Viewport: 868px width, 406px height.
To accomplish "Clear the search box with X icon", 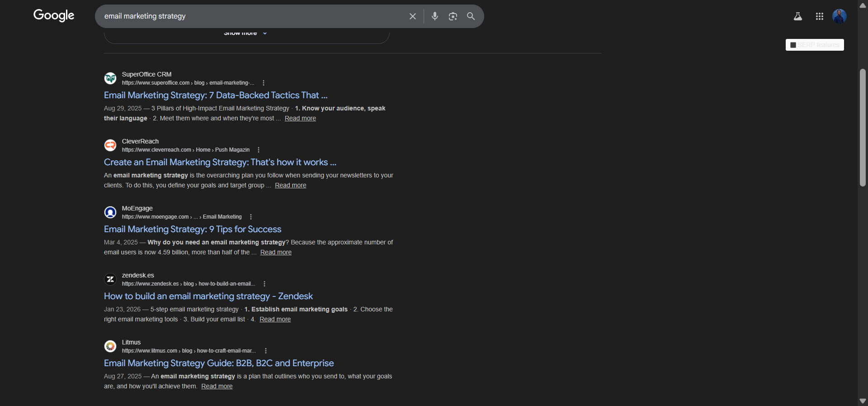I will (413, 16).
